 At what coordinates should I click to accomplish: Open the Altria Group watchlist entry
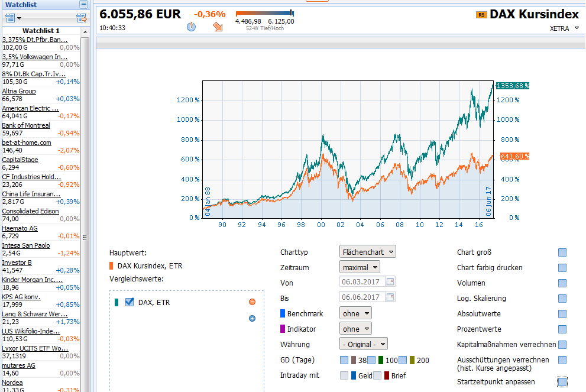click(x=19, y=92)
